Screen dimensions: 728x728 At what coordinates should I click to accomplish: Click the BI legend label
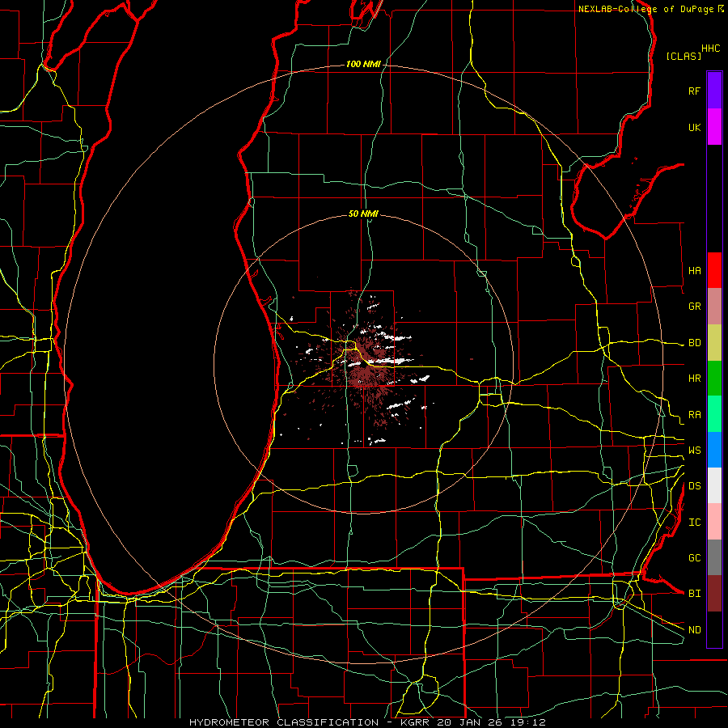pyautogui.click(x=694, y=594)
